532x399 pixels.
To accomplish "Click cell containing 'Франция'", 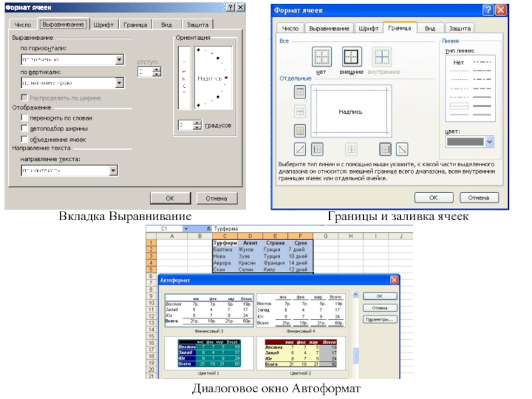I will [275, 263].
